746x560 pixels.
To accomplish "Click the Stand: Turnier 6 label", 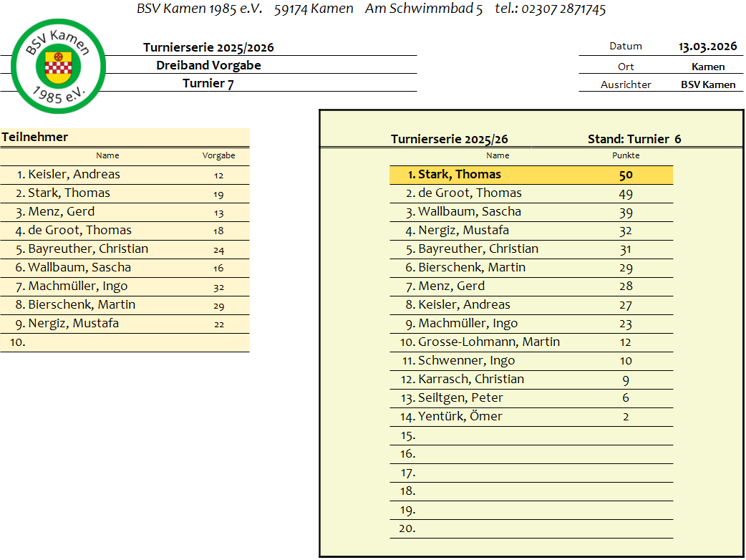I will 634,139.
